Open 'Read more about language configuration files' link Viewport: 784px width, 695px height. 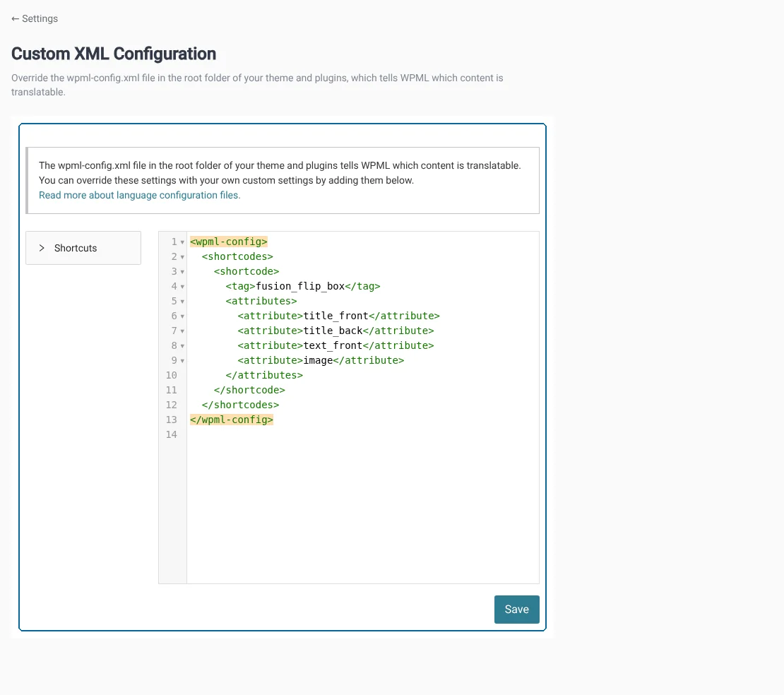(140, 195)
